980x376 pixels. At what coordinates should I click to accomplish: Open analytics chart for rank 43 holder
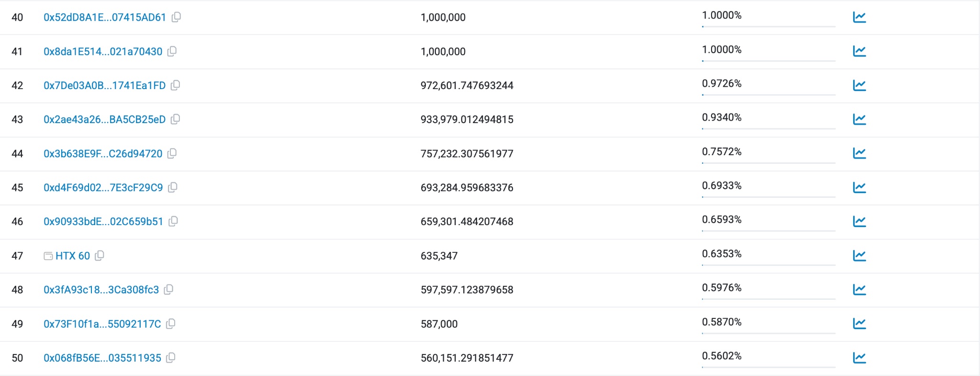(859, 119)
